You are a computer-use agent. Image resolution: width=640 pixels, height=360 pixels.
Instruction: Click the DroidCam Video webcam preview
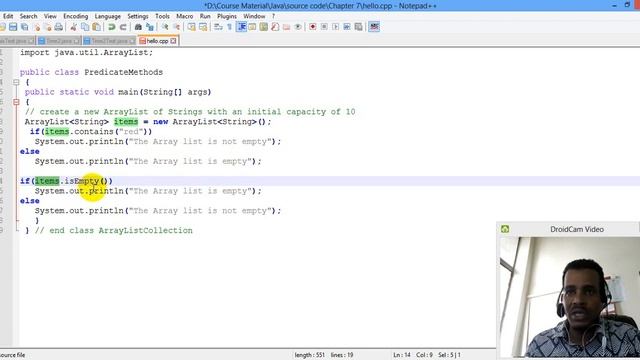pos(570,297)
